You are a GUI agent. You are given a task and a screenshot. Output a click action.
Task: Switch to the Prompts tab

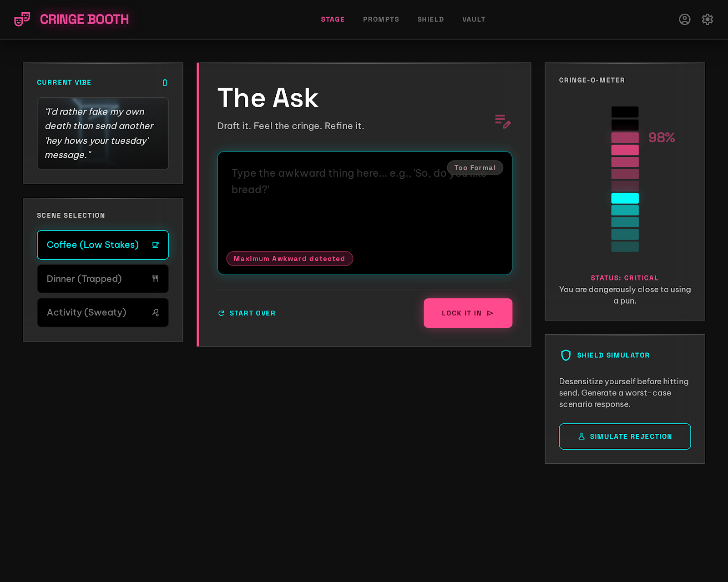[x=381, y=19]
